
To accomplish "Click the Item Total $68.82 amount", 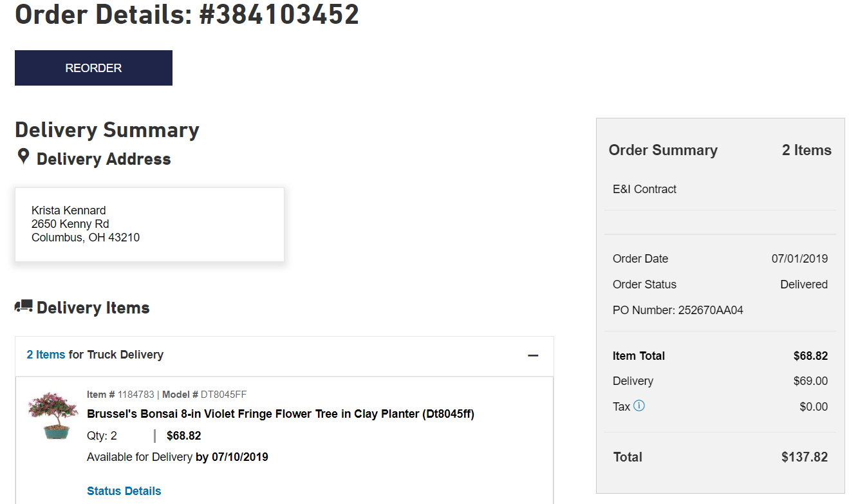I will tap(810, 356).
